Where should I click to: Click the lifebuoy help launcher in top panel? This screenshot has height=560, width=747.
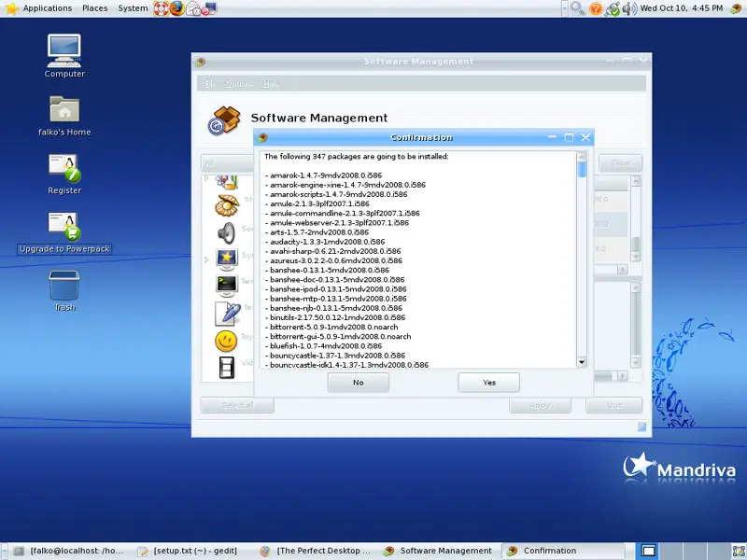(161, 8)
